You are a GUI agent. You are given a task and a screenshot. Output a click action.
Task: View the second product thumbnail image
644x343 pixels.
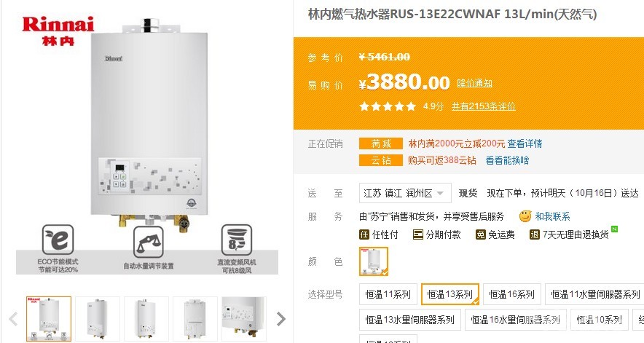tap(98, 318)
